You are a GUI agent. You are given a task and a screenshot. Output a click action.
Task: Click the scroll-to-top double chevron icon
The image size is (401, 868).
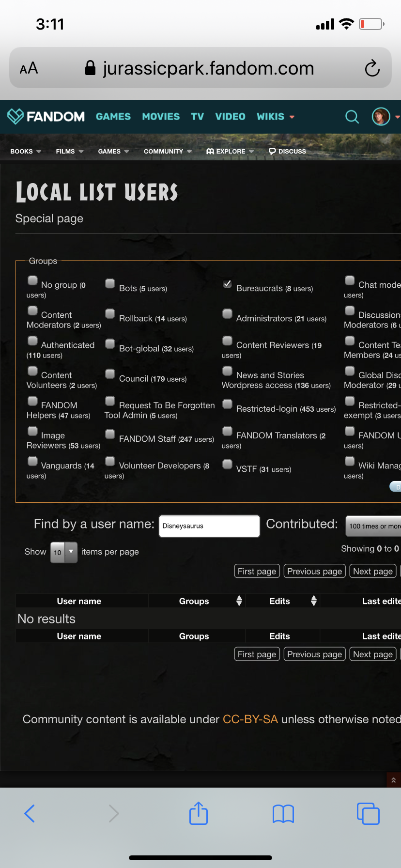[393, 780]
